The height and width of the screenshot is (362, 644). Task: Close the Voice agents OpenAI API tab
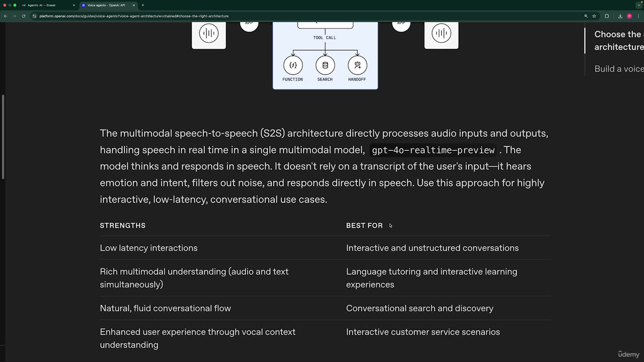tap(134, 5)
